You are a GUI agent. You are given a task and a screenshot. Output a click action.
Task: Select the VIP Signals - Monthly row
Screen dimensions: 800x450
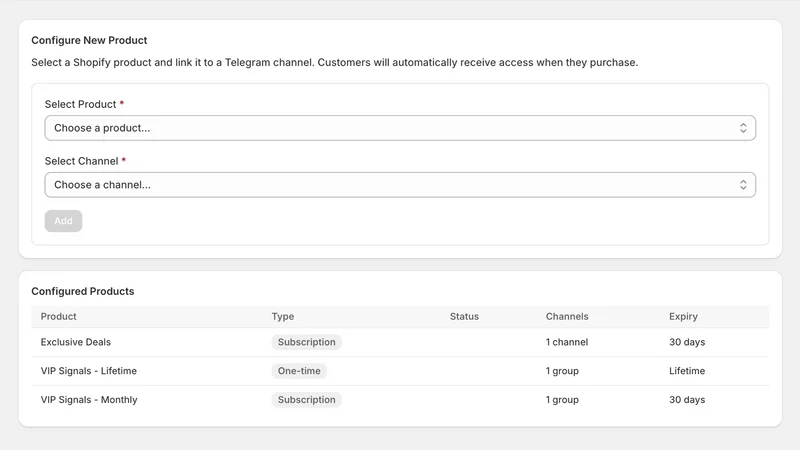[400, 399]
